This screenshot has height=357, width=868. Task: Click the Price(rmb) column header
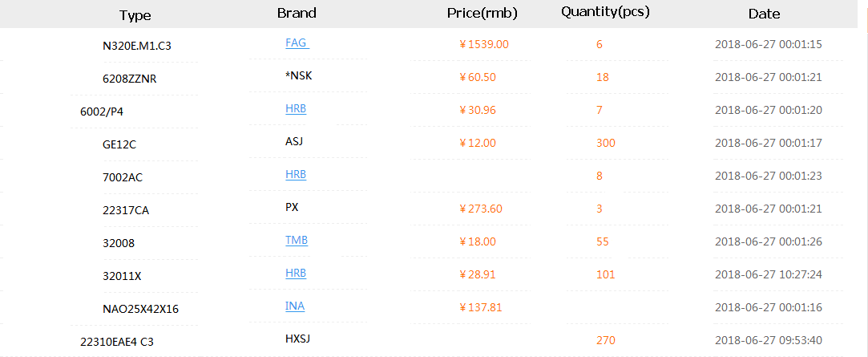coord(482,14)
